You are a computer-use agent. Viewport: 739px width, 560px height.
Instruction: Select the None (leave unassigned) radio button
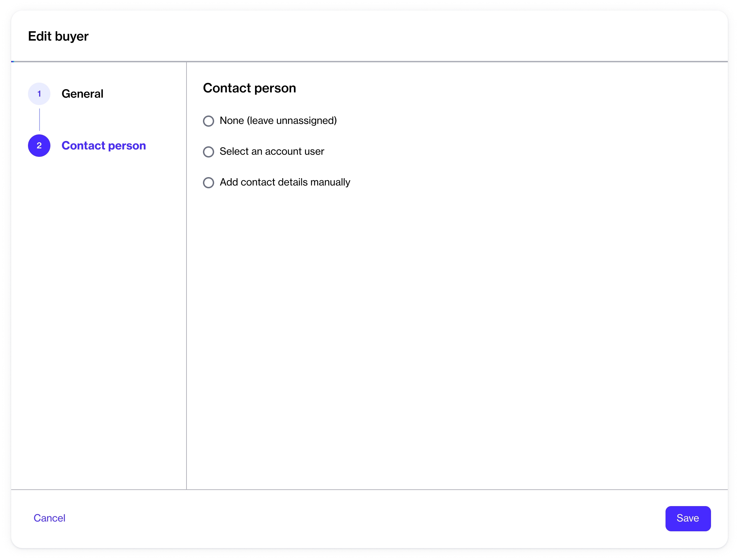pyautogui.click(x=209, y=121)
